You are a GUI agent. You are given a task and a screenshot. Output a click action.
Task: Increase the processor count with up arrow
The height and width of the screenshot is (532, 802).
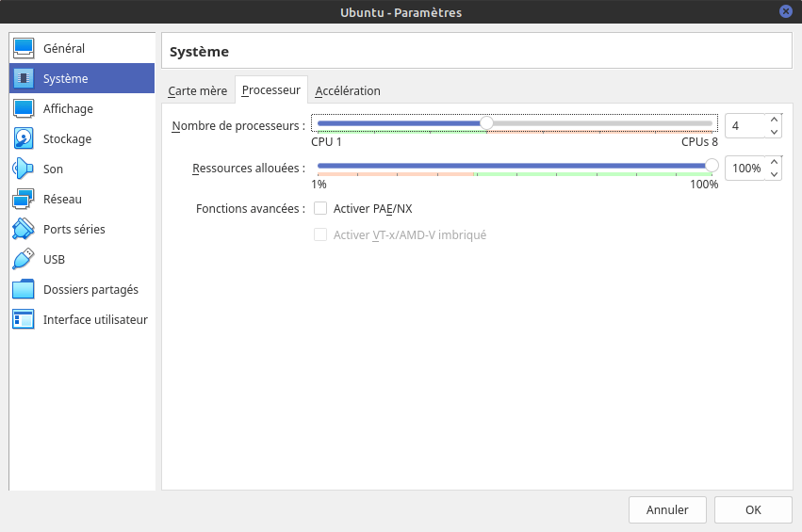(774, 120)
